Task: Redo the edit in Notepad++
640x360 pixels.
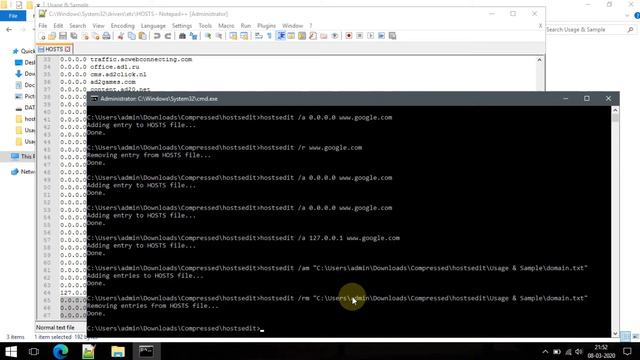Action: (x=167, y=36)
